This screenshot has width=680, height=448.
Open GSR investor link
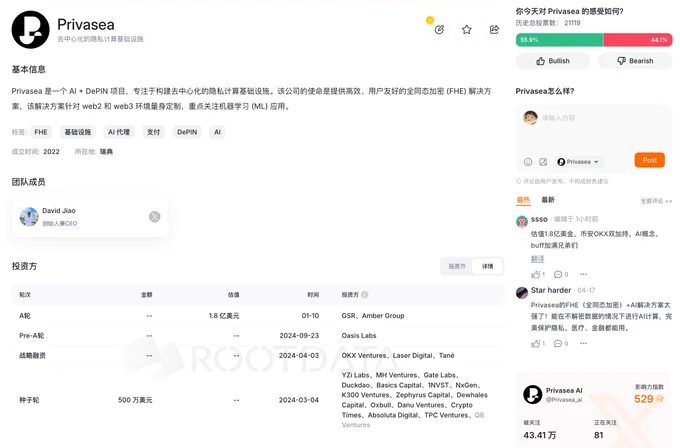348,316
